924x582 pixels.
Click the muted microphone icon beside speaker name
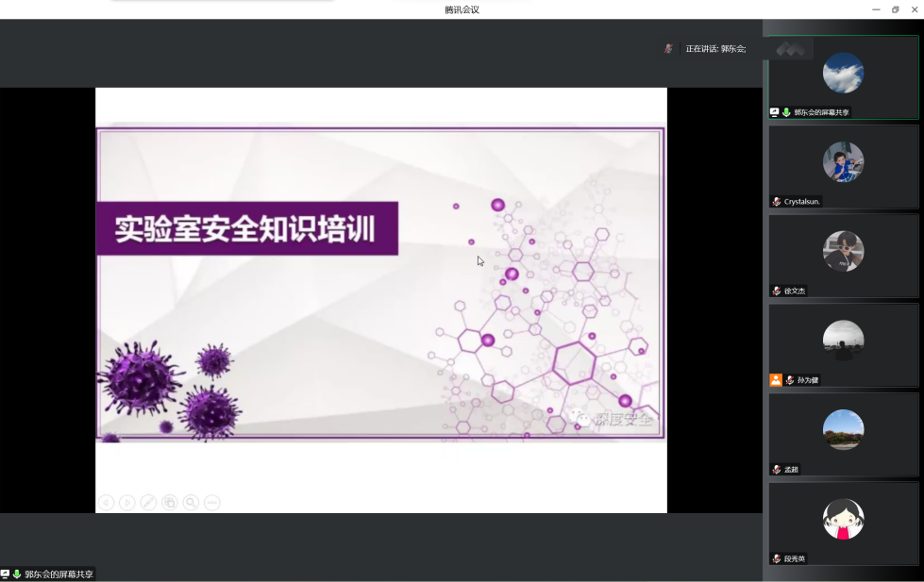click(668, 48)
